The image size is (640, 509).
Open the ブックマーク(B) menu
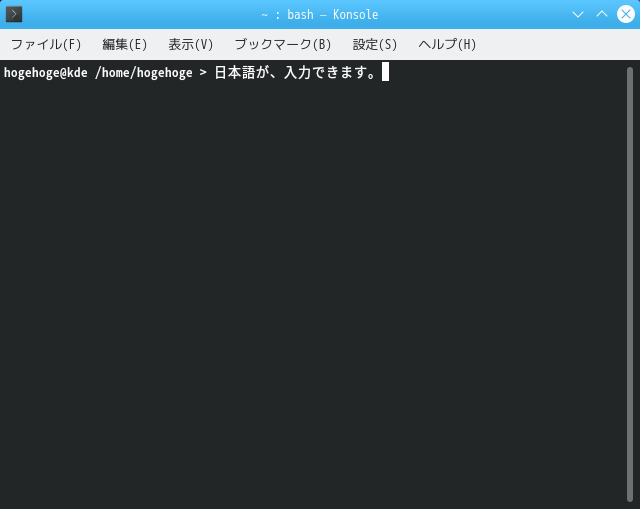(282, 44)
